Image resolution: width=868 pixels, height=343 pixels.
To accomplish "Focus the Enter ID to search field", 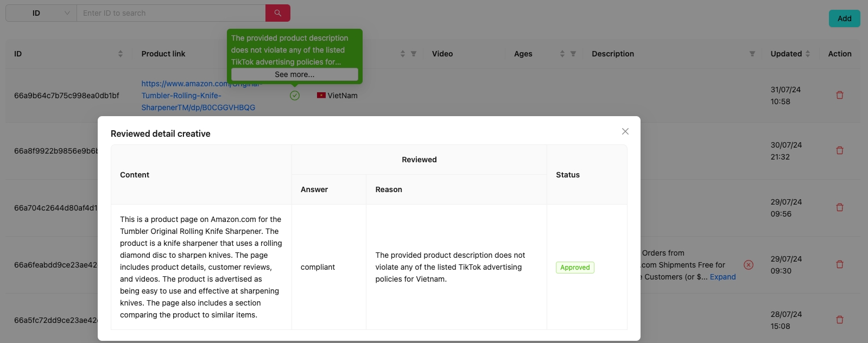I will [x=171, y=13].
